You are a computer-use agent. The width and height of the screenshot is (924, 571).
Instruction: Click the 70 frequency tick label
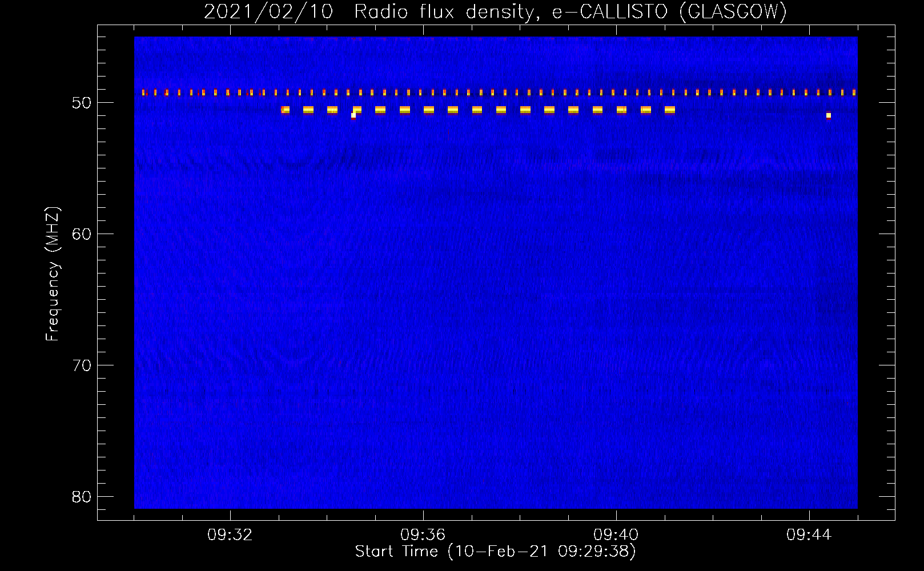coord(82,365)
